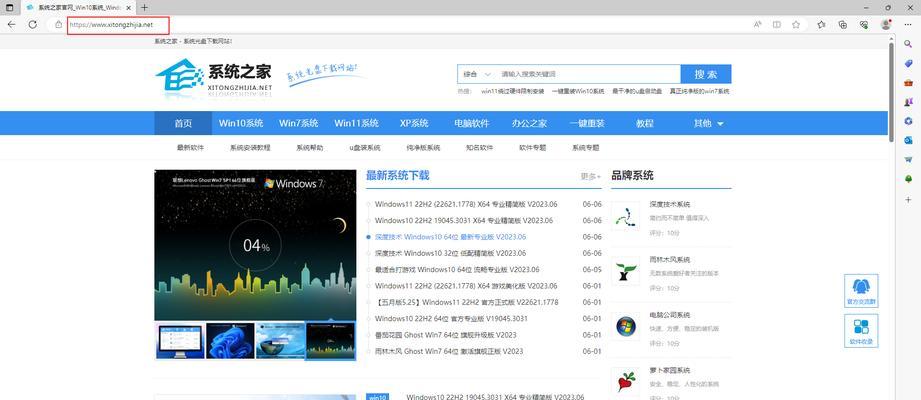Select the 首页 navigation tab
The image size is (921, 400).
183,123
